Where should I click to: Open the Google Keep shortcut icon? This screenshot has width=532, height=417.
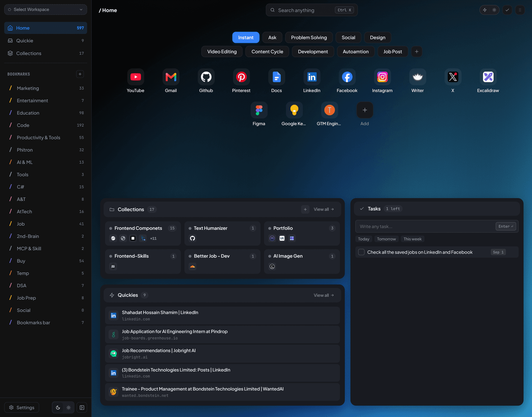click(x=294, y=110)
